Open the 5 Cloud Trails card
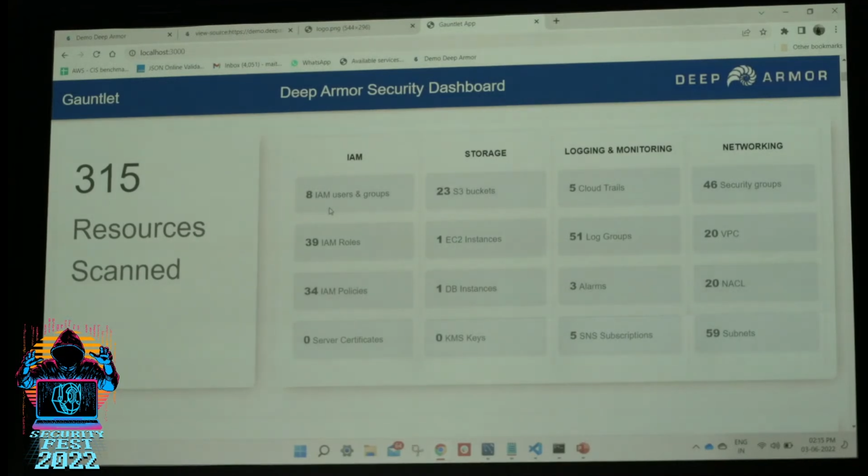 619,187
